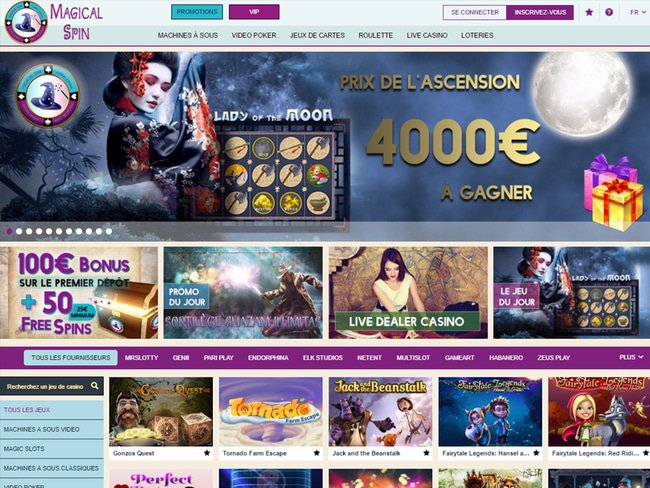Open the FR language dropdown

coord(638,12)
